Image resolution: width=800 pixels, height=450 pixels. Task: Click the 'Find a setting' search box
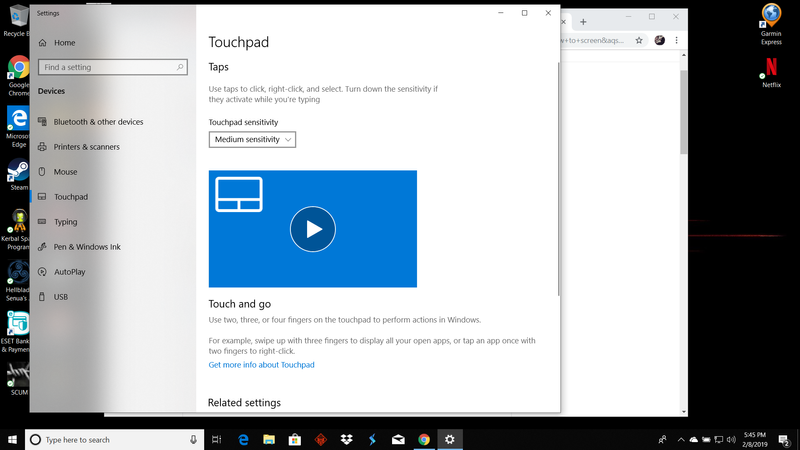click(x=112, y=67)
